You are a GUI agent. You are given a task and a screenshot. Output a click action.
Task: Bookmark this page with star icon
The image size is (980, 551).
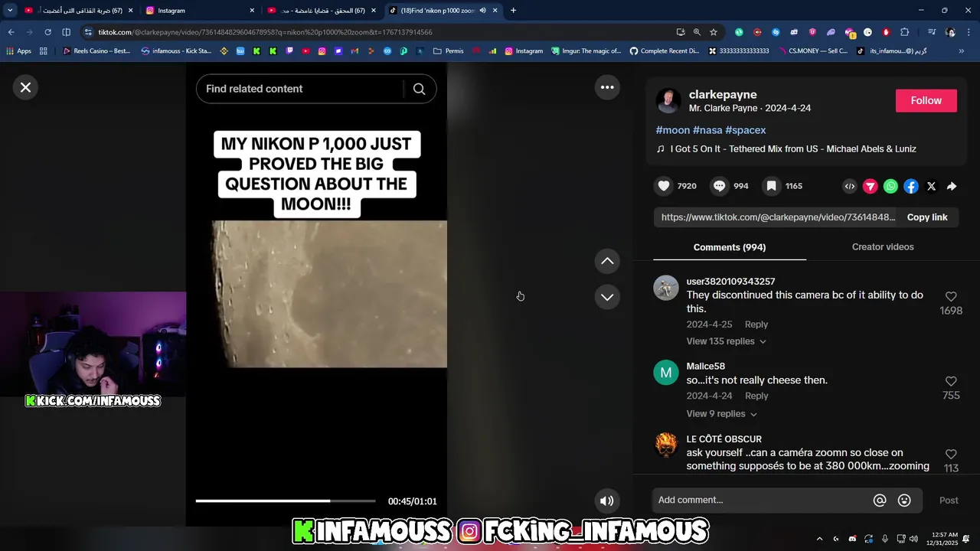(x=714, y=32)
